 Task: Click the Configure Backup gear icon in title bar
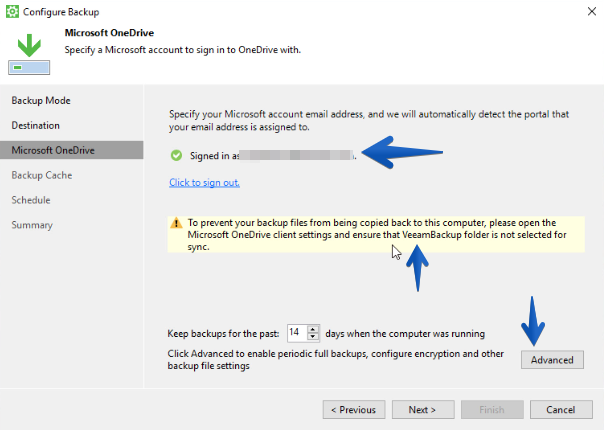click(12, 12)
